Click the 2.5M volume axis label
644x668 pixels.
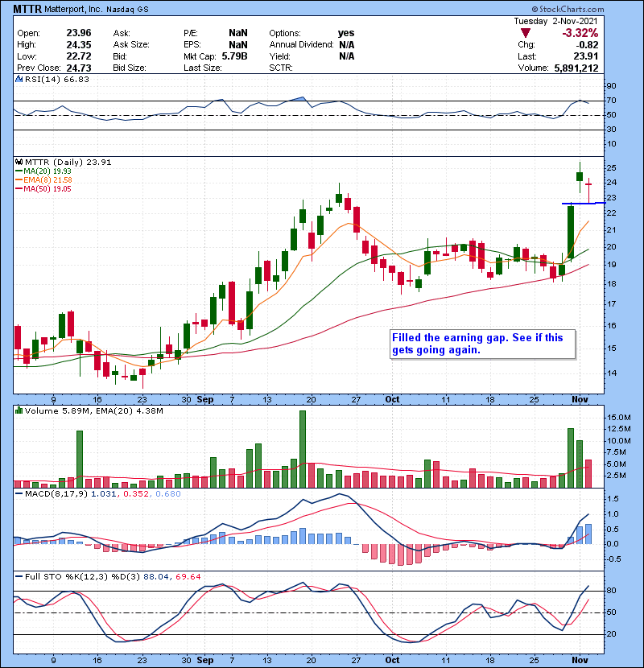(x=617, y=476)
